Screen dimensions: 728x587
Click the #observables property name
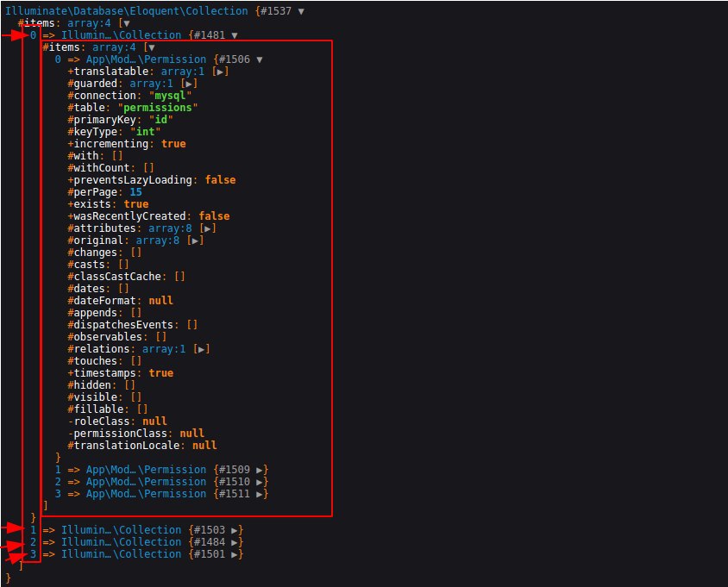105,337
